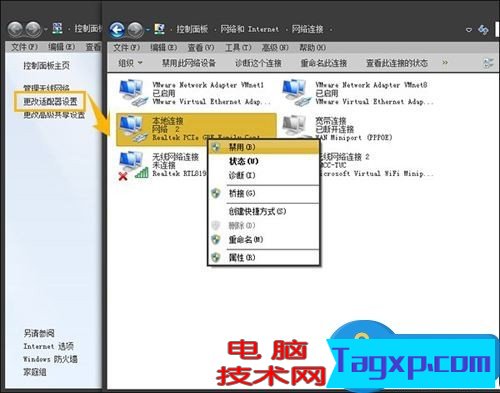Select the 本地连接 adapter icon

pyautogui.click(x=133, y=129)
